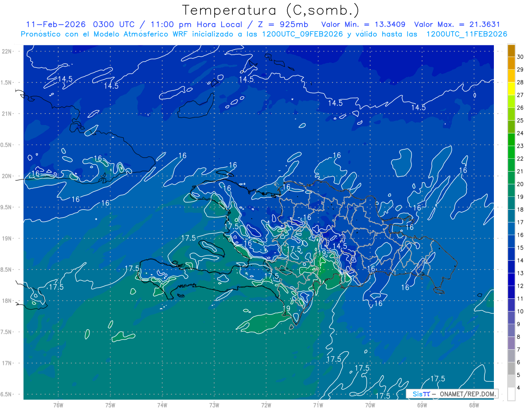Click the 1.5N latitude label
The height and width of the screenshot is (411, 532).
point(7,82)
